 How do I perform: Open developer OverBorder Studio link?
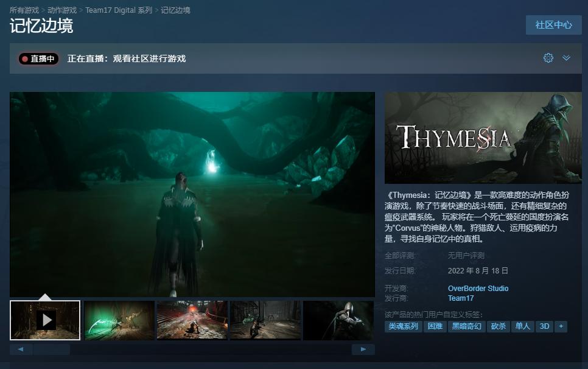point(478,289)
